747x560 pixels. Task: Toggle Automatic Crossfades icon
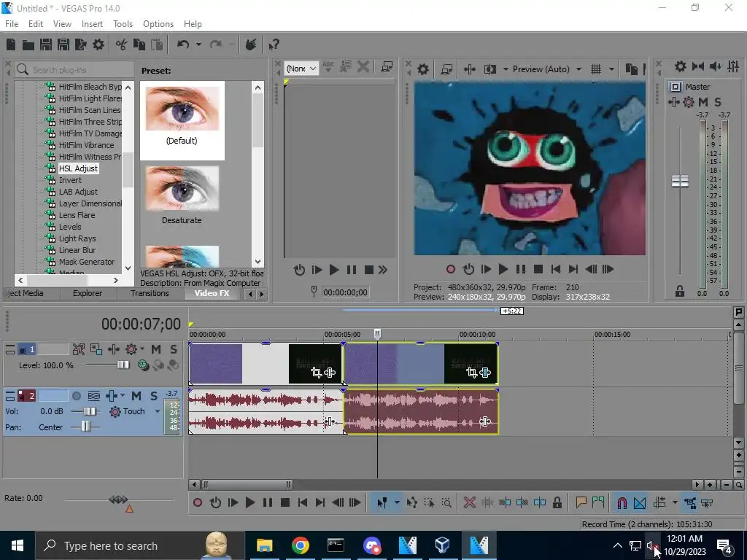[x=640, y=502]
